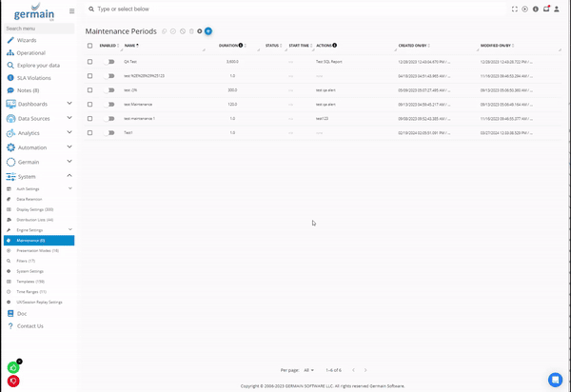Viewport: 571px width, 392px height.
Task: Open the blue chat bubble widget
Action: (555, 379)
